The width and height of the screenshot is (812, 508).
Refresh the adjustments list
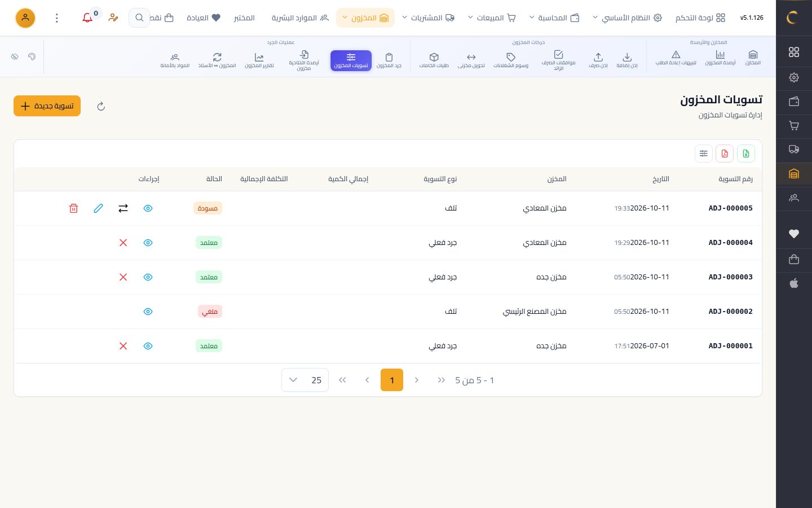pyautogui.click(x=101, y=106)
